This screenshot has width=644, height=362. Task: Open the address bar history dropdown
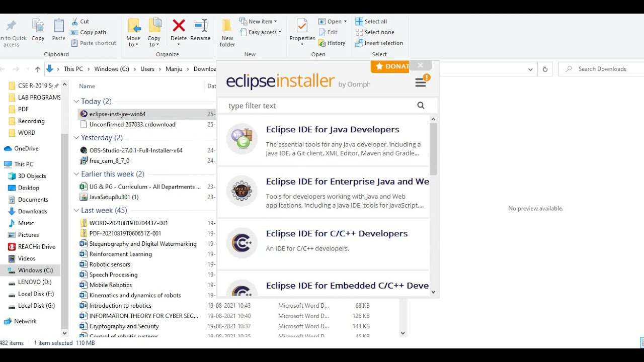[530, 69]
